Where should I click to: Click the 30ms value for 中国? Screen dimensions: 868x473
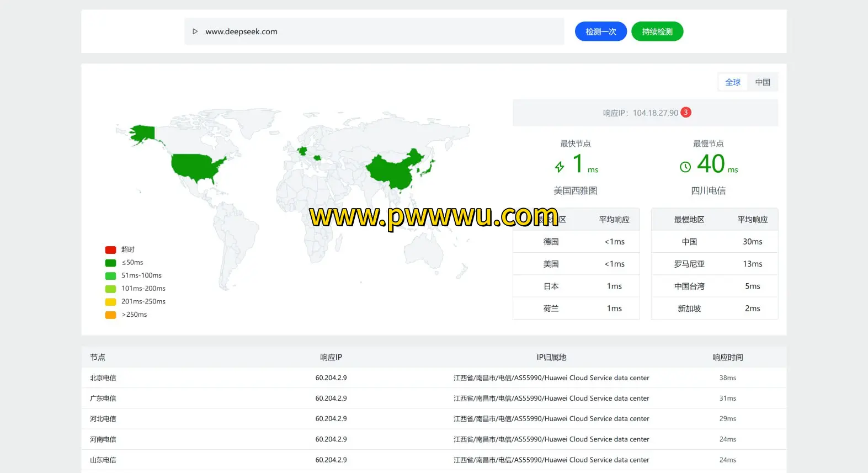pos(753,242)
